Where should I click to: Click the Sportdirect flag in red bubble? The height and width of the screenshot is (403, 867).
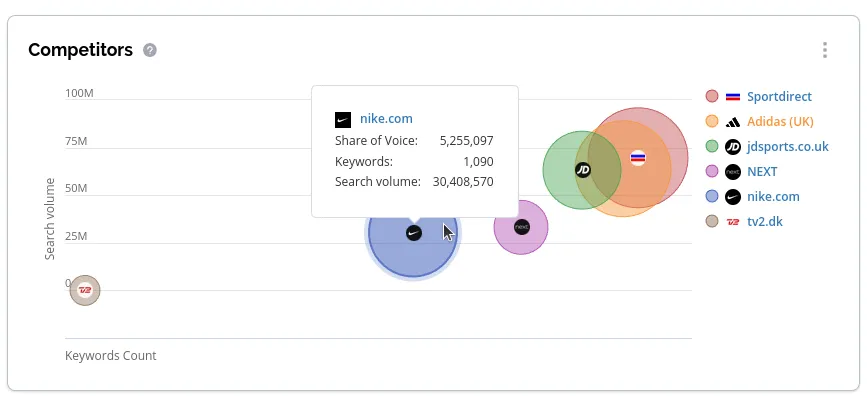pos(638,158)
